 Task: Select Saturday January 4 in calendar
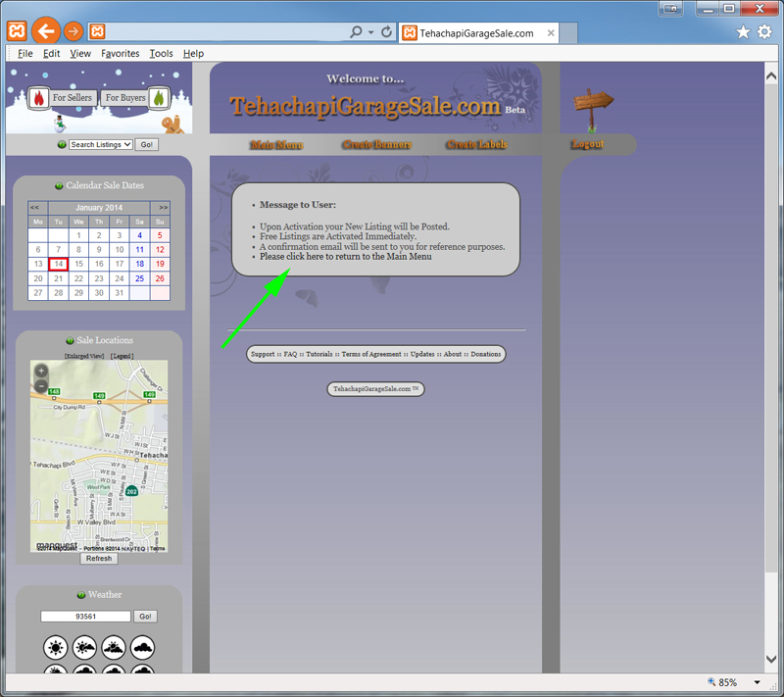click(139, 235)
